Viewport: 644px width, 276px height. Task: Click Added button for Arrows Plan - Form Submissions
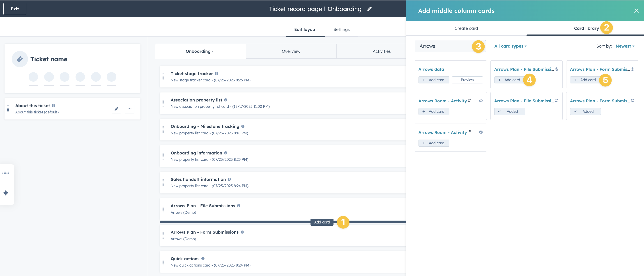point(585,111)
